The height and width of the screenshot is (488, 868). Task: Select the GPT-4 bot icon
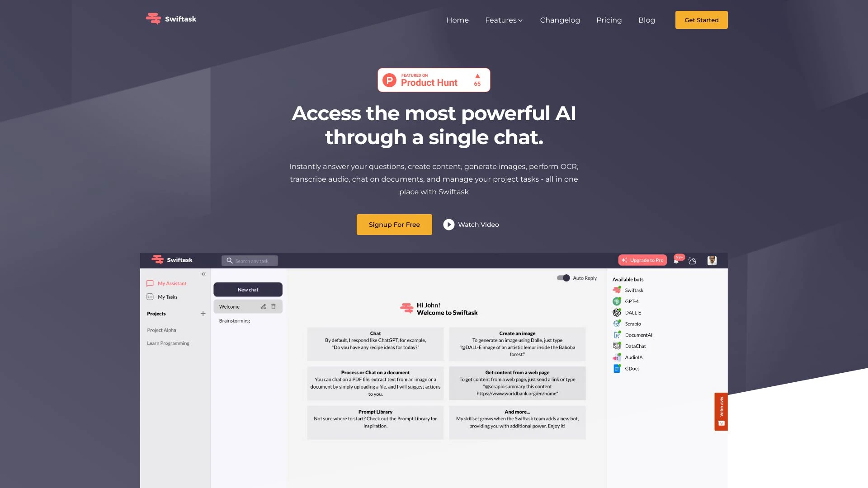pos(617,300)
